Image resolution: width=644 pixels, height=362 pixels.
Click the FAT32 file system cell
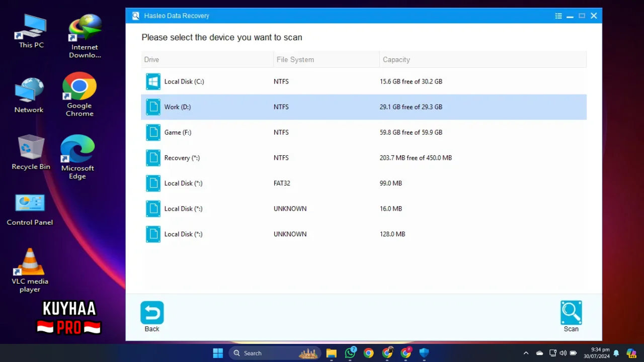point(282,184)
